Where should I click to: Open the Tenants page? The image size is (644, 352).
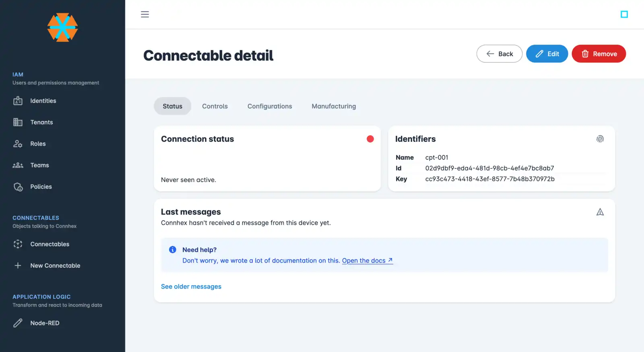pos(41,122)
